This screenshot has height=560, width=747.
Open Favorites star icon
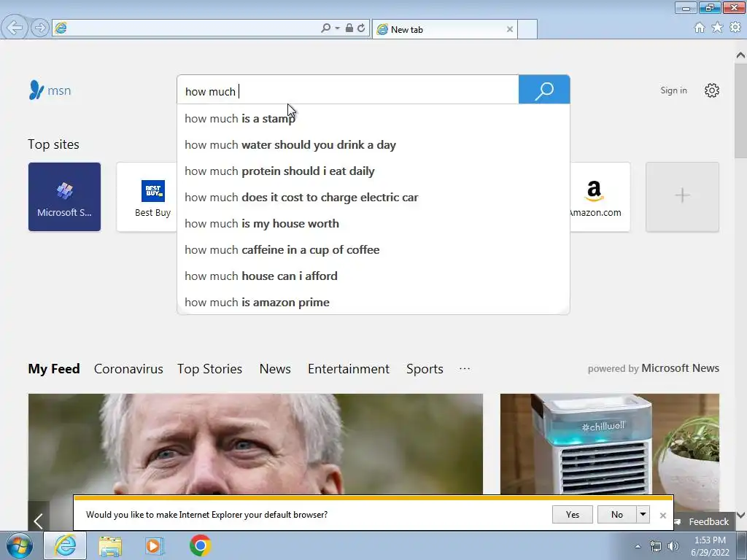717,28
